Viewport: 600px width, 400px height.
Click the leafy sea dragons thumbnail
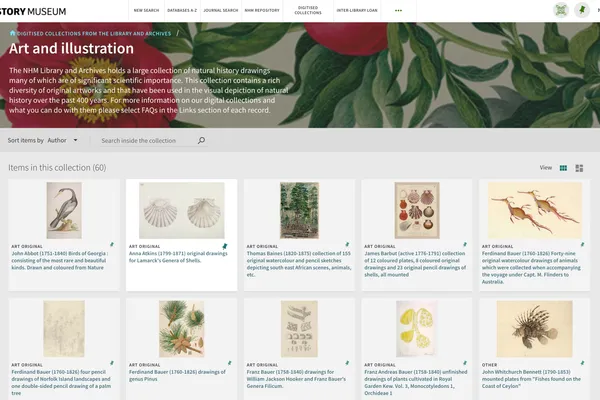(x=535, y=210)
